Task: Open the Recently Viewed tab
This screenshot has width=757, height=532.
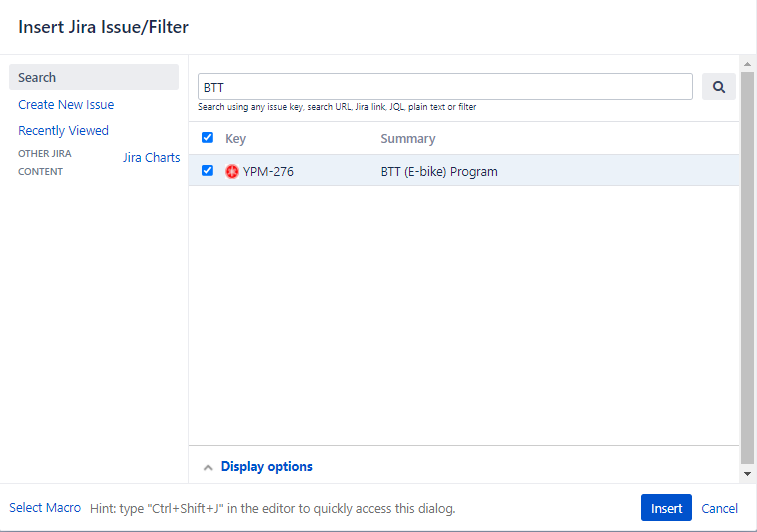Action: pyautogui.click(x=63, y=130)
